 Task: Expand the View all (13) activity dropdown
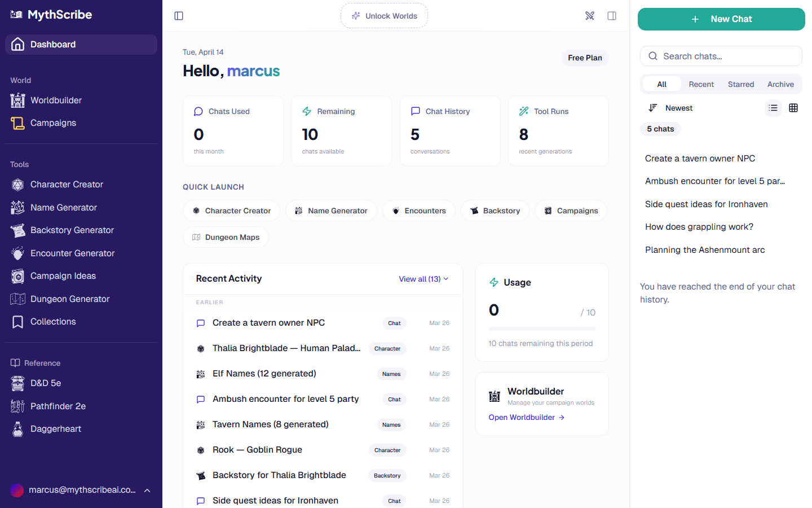point(423,279)
